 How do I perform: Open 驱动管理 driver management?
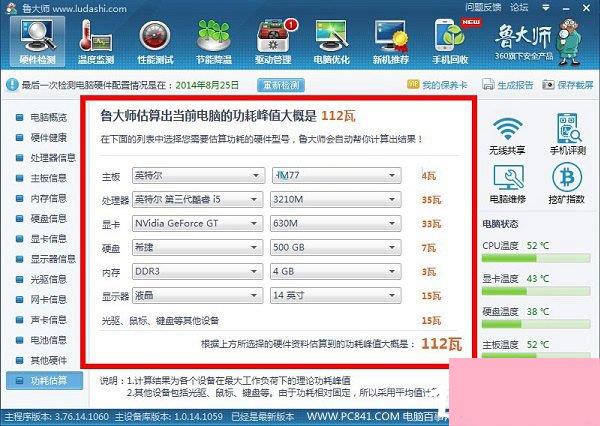[273, 41]
